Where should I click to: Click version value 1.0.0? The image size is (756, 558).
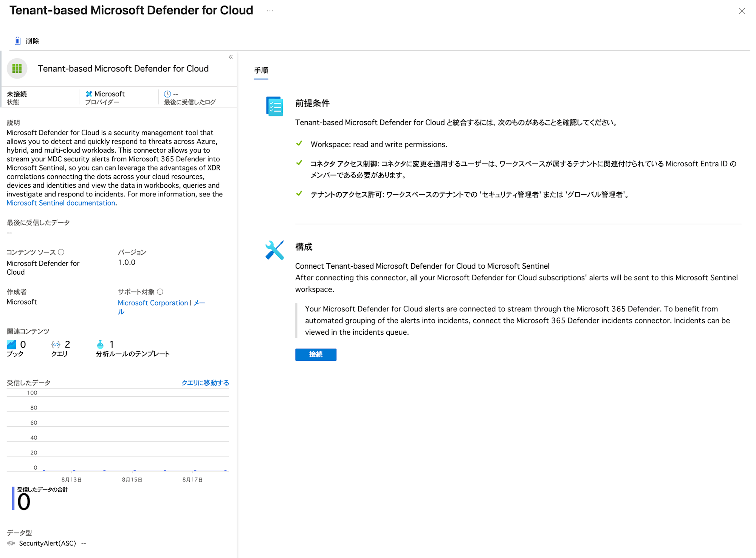tap(127, 262)
